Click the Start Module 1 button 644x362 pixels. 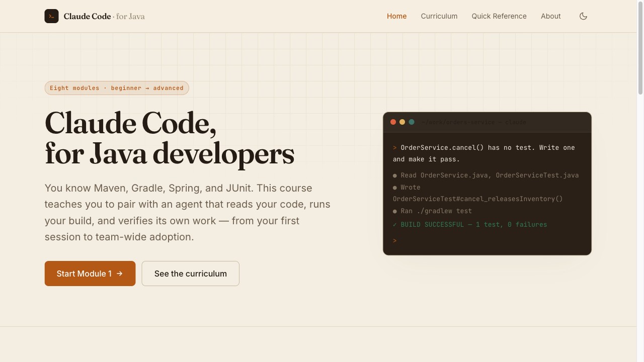(90, 274)
